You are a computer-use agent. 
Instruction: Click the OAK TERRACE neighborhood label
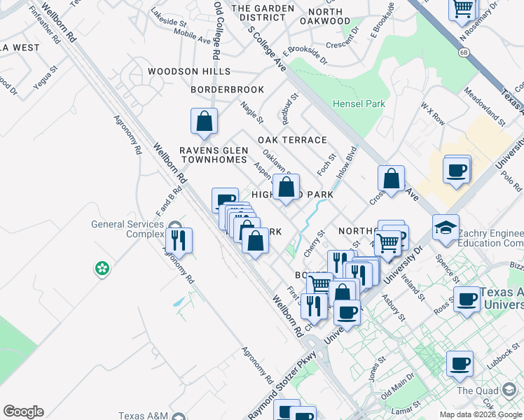292,140
